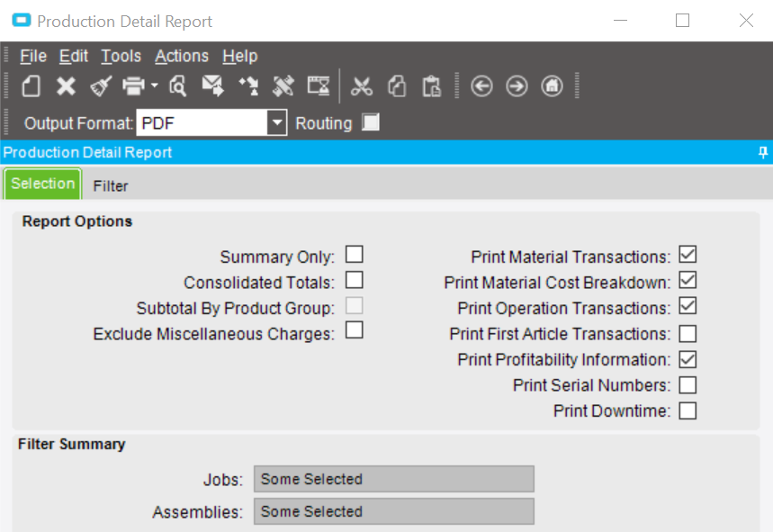The width and height of the screenshot is (773, 532).
Task: Click the Clear broom toolbar icon
Action: coord(101,86)
